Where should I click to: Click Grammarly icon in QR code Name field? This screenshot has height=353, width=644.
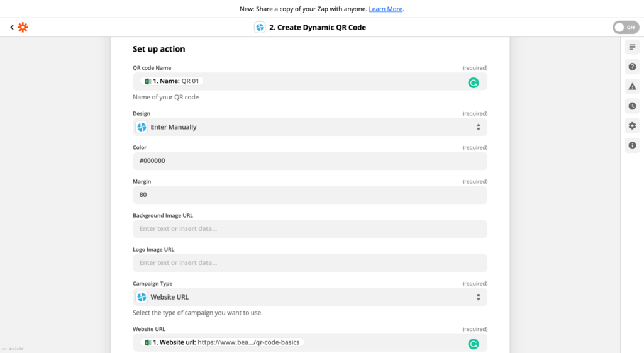tap(473, 82)
